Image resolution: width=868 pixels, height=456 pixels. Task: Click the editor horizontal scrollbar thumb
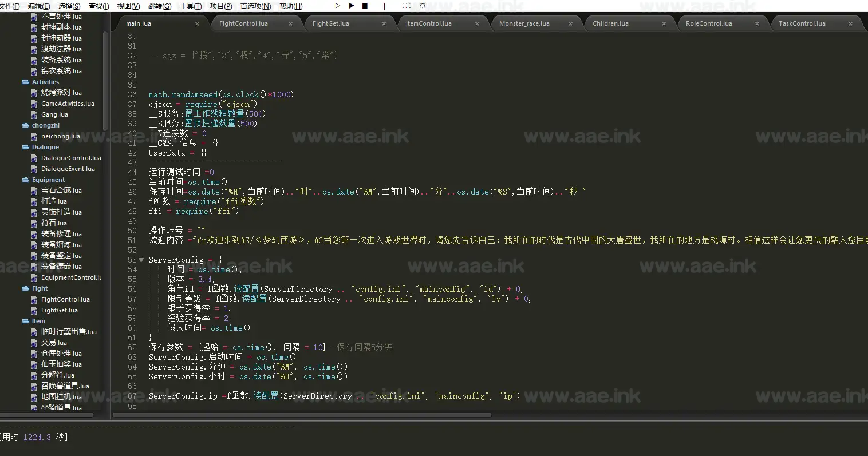302,414
